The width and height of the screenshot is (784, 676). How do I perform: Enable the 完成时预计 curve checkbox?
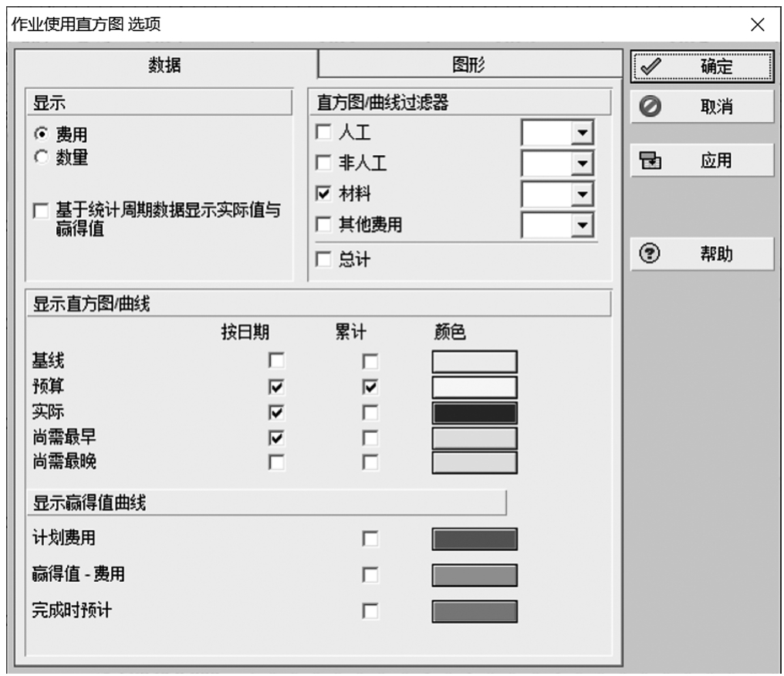(x=371, y=611)
